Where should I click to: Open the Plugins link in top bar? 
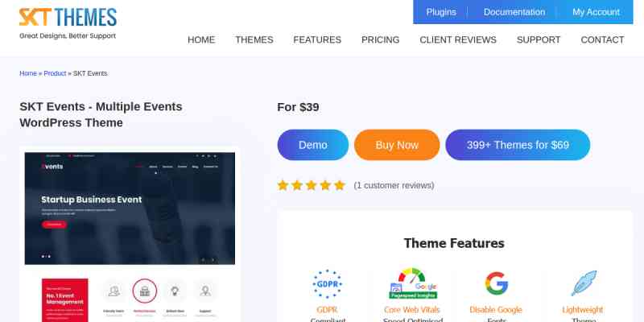(x=441, y=12)
